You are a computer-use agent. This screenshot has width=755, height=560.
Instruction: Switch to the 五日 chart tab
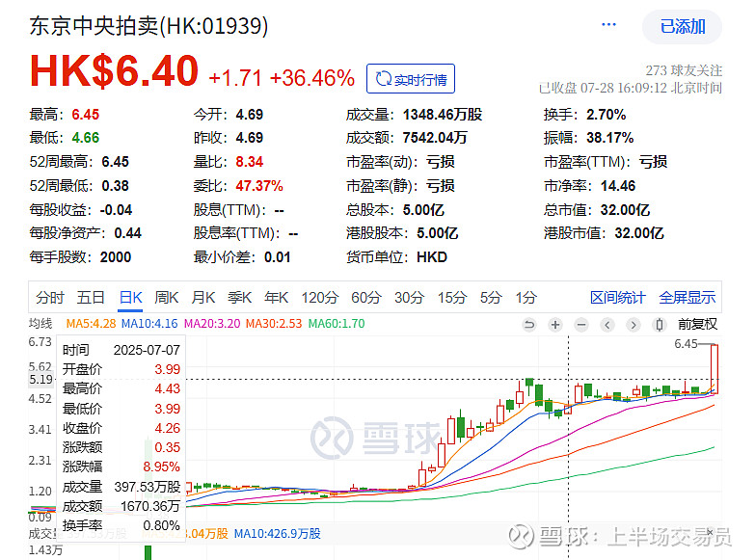91,298
